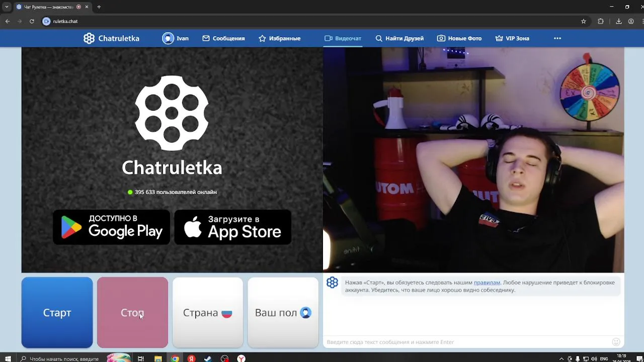Viewport: 644px width, 362px height.
Task: Open Yandex Browser taskbar icon
Action: (x=242, y=358)
